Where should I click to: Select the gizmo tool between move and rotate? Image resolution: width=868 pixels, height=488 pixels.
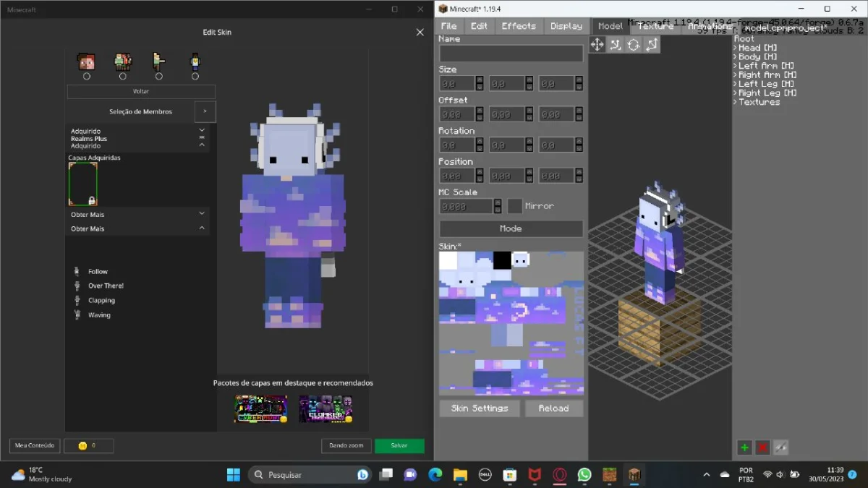[616, 45]
